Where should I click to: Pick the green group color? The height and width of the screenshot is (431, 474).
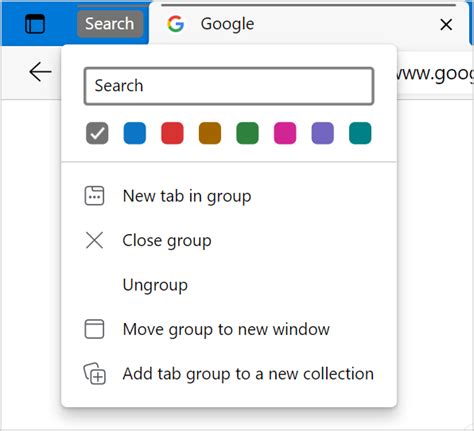247,133
